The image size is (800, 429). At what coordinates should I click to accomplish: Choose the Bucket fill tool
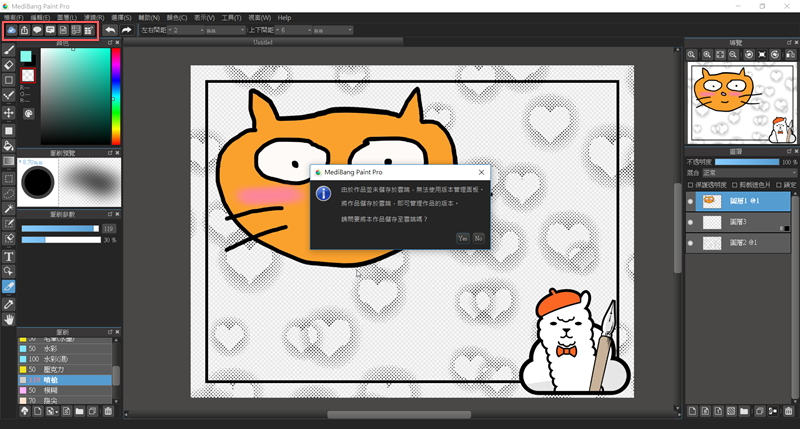click(x=9, y=146)
